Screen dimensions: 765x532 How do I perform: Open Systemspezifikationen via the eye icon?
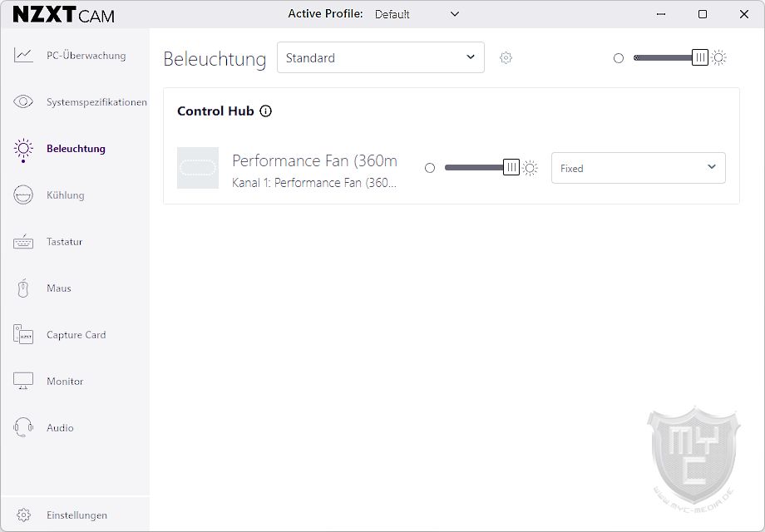pyautogui.click(x=23, y=102)
